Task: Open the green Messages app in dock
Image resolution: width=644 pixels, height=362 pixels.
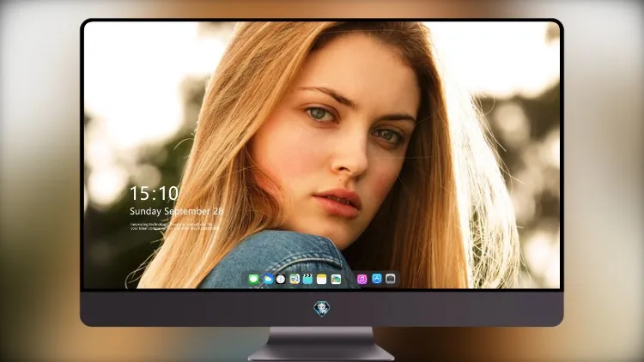Action: pyautogui.click(x=254, y=279)
